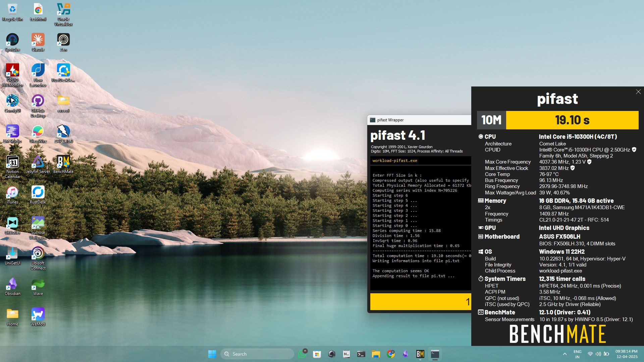Switch to BenchMate in the taskbar
The height and width of the screenshot is (362, 644).
coord(420,354)
